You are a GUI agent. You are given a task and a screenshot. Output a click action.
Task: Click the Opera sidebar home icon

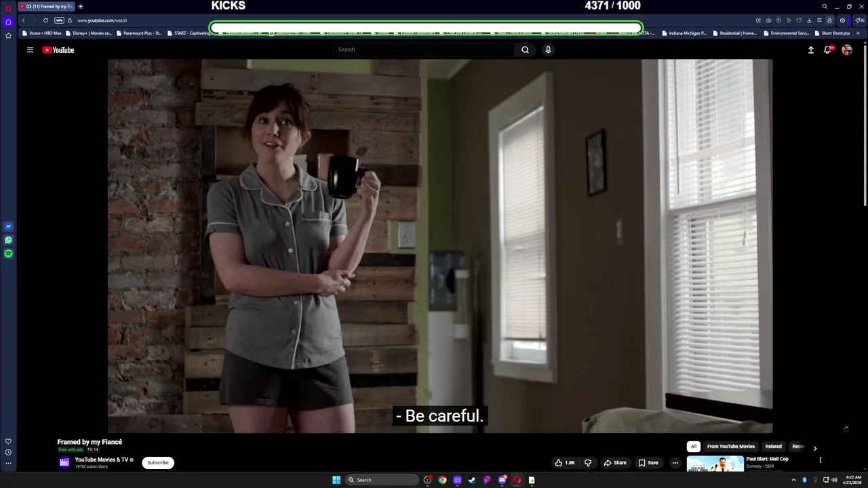[8, 22]
